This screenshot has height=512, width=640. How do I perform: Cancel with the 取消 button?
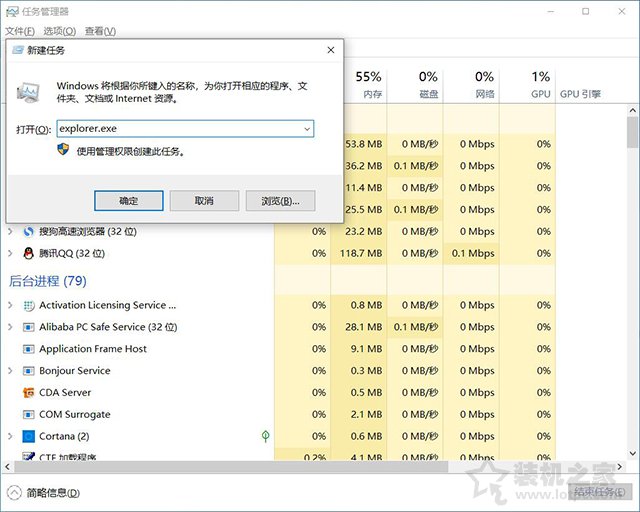pyautogui.click(x=204, y=200)
